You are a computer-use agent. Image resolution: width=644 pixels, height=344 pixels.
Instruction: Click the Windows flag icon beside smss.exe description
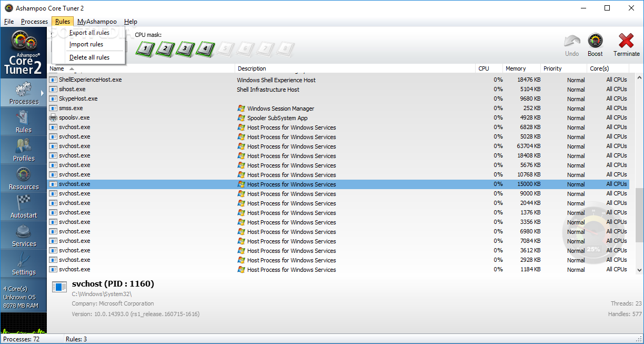pyautogui.click(x=241, y=109)
